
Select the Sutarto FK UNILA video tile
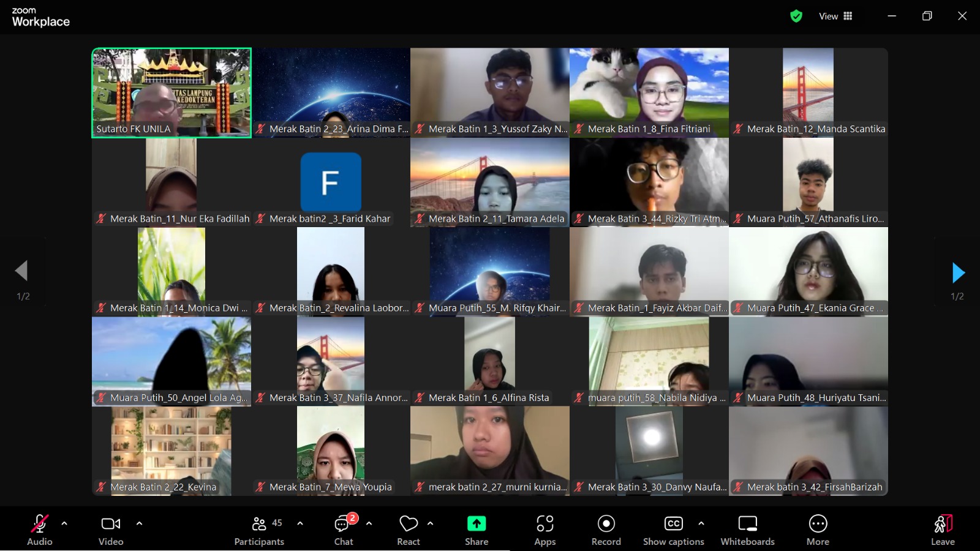[x=171, y=93]
